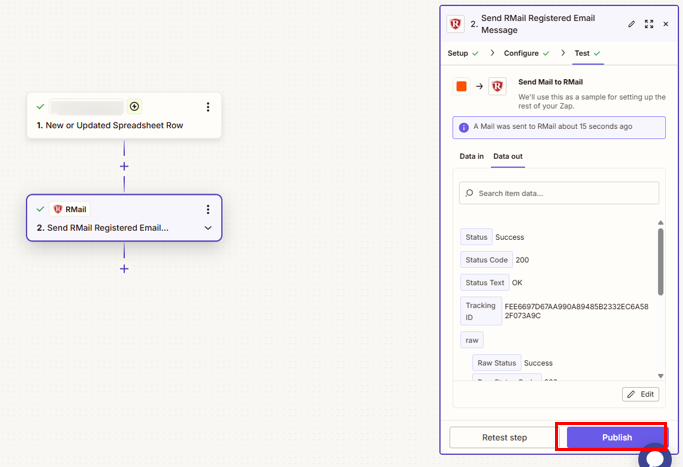Open the chat support bubble
Screen dimensions: 683x467
coord(655,457)
